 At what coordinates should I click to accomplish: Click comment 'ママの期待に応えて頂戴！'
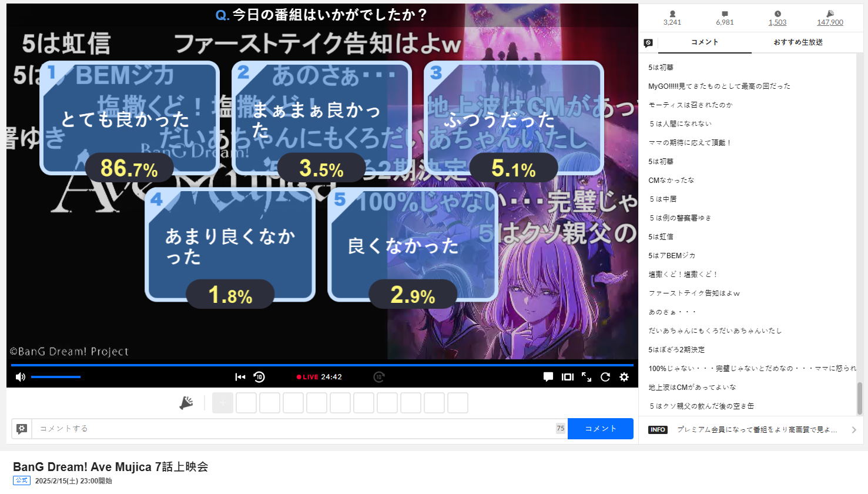coord(689,143)
